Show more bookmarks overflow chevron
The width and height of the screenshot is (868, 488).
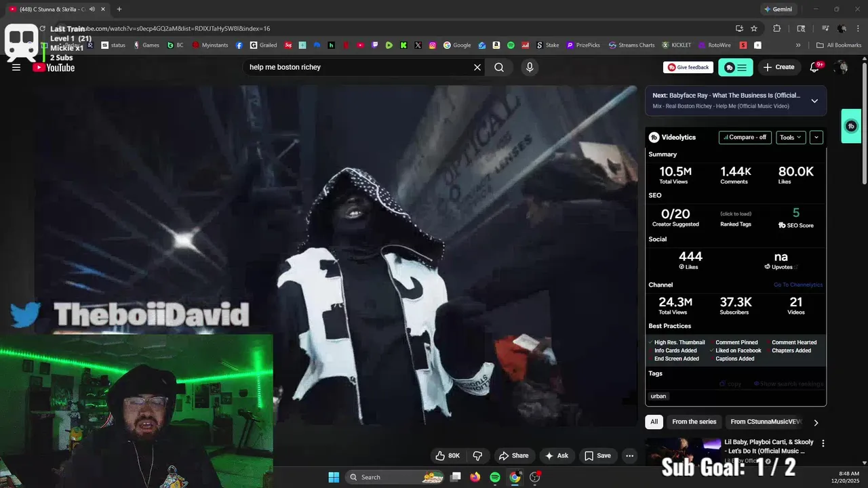[x=798, y=45]
